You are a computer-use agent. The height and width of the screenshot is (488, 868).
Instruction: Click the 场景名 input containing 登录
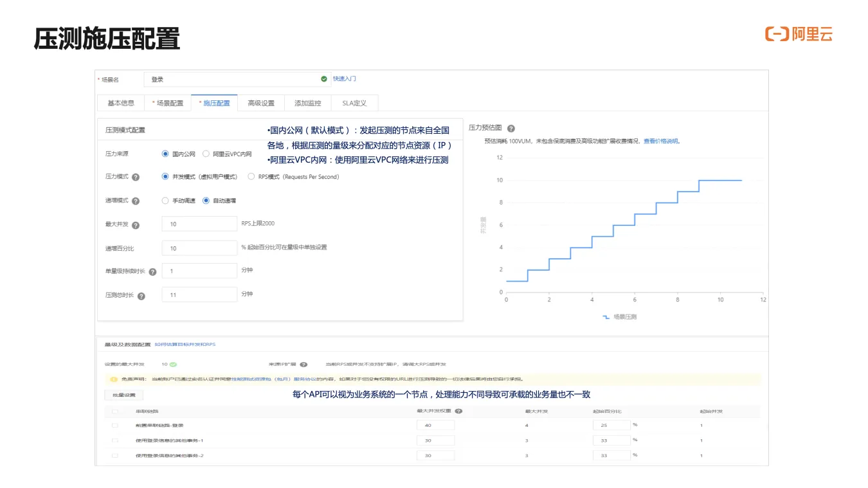coord(237,79)
